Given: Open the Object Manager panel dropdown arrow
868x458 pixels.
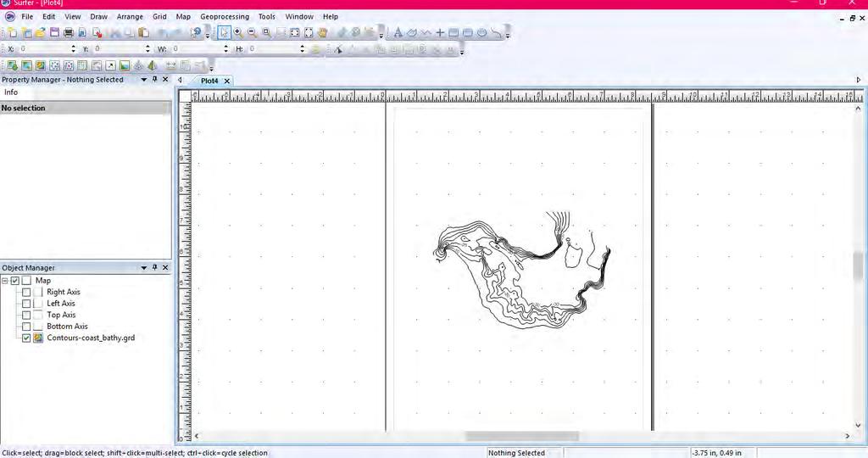Looking at the screenshot, I should [144, 267].
